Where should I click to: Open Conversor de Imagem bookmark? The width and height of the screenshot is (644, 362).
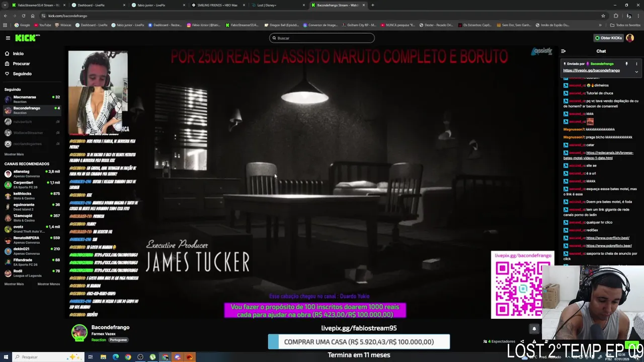(320, 25)
